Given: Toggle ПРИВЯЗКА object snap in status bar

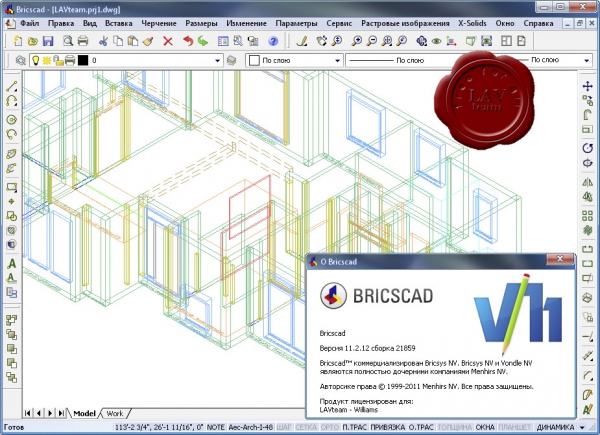Looking at the screenshot, I should click(x=388, y=427).
